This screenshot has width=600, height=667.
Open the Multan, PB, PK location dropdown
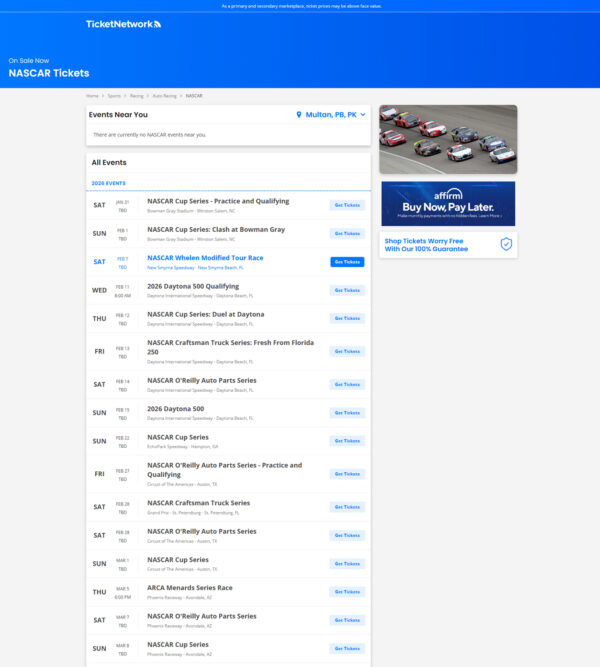[331, 115]
